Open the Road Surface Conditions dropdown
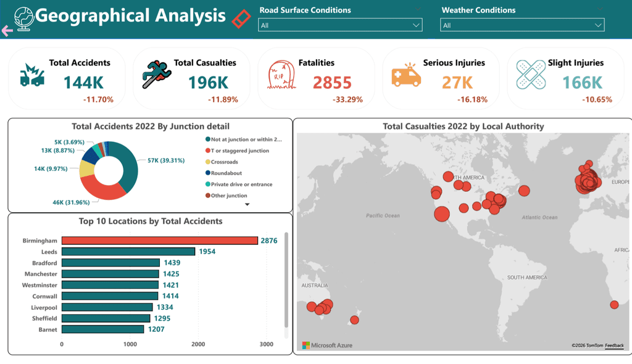 (x=340, y=25)
